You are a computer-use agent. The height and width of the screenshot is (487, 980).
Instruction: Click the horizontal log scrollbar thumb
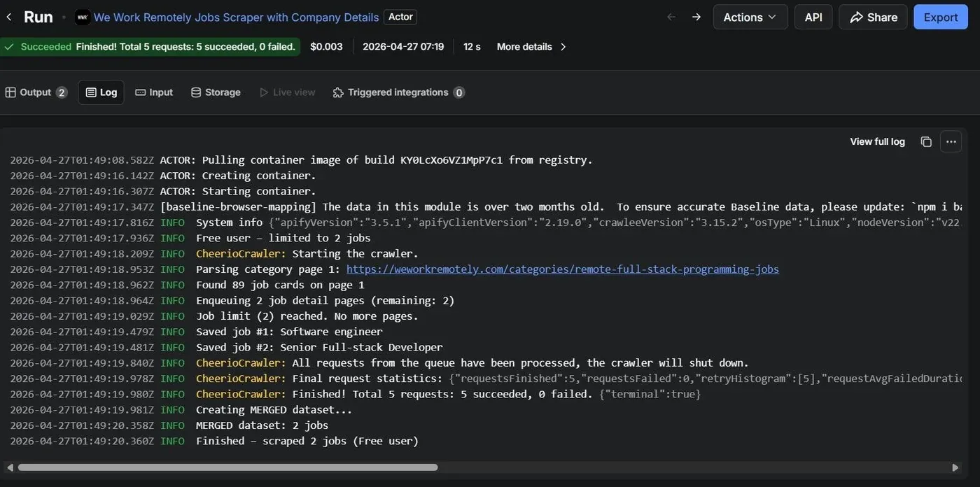pos(227,467)
